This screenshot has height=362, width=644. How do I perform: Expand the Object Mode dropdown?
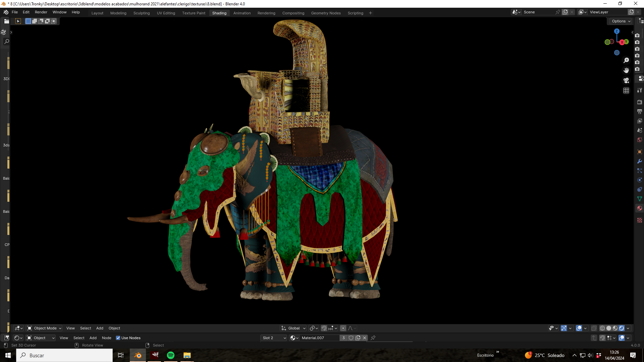[44, 328]
